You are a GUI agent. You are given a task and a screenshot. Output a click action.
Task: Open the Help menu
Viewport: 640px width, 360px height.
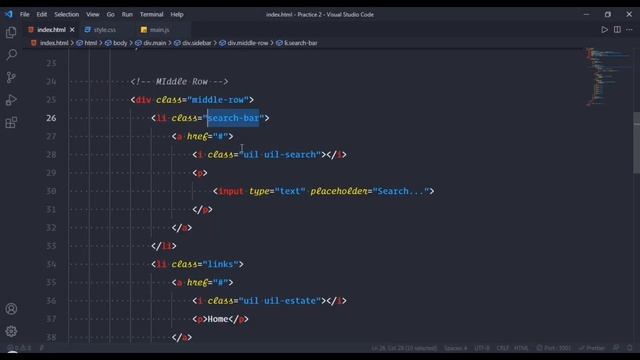pos(177,14)
